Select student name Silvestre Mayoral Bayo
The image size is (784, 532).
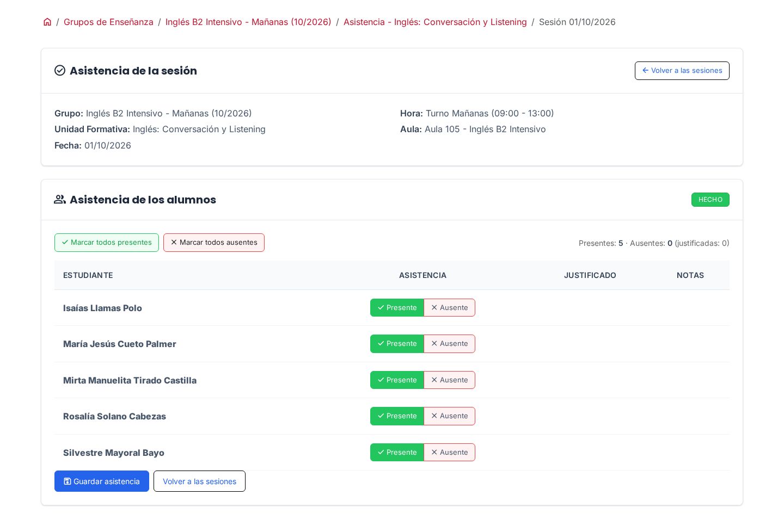113,453
